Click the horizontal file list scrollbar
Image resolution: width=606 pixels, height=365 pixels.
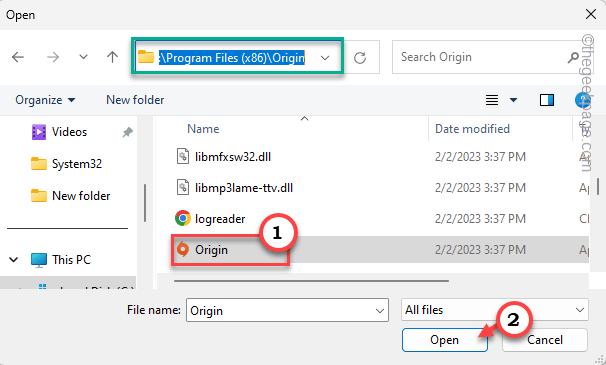pyautogui.click(x=311, y=281)
